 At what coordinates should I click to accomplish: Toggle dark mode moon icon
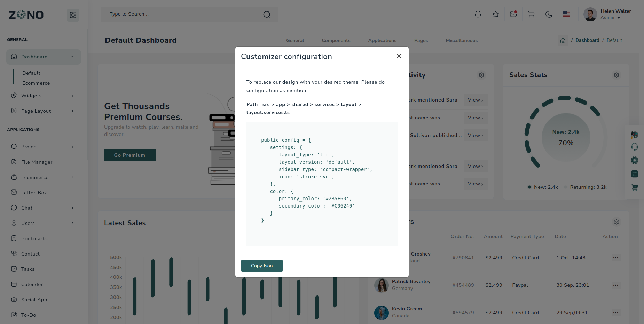tap(549, 14)
